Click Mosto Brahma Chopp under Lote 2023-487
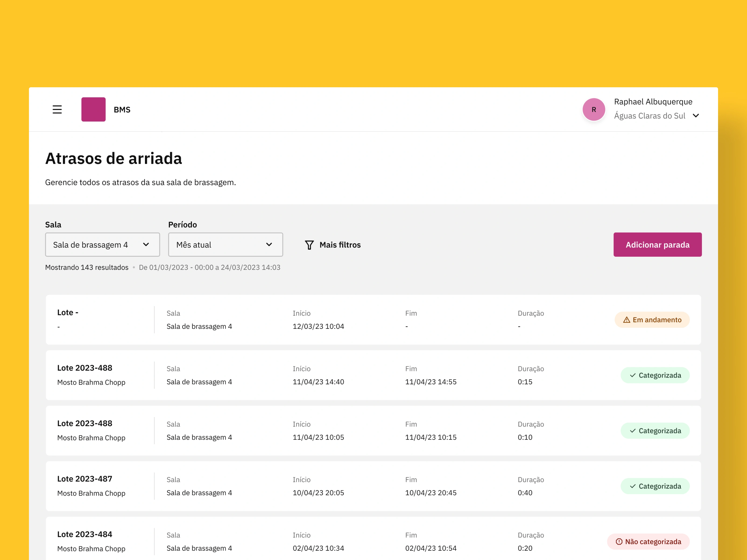The width and height of the screenshot is (747, 560). coord(91,493)
